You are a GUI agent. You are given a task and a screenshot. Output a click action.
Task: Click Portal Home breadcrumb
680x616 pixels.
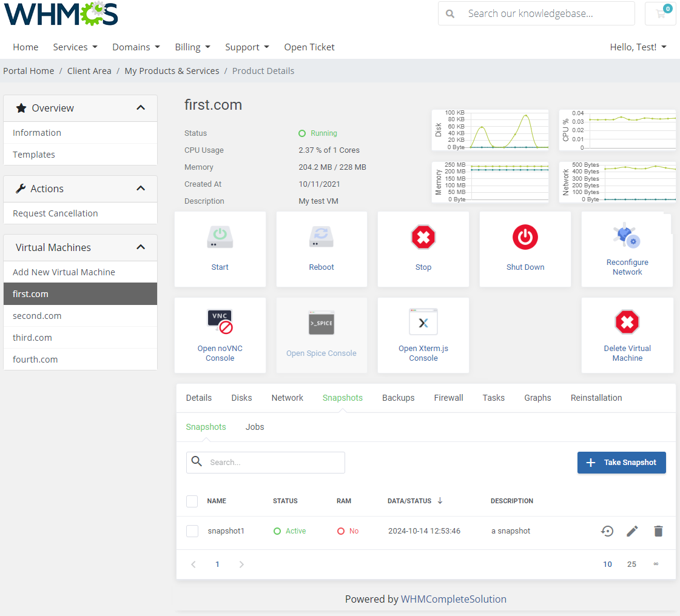pyautogui.click(x=29, y=71)
